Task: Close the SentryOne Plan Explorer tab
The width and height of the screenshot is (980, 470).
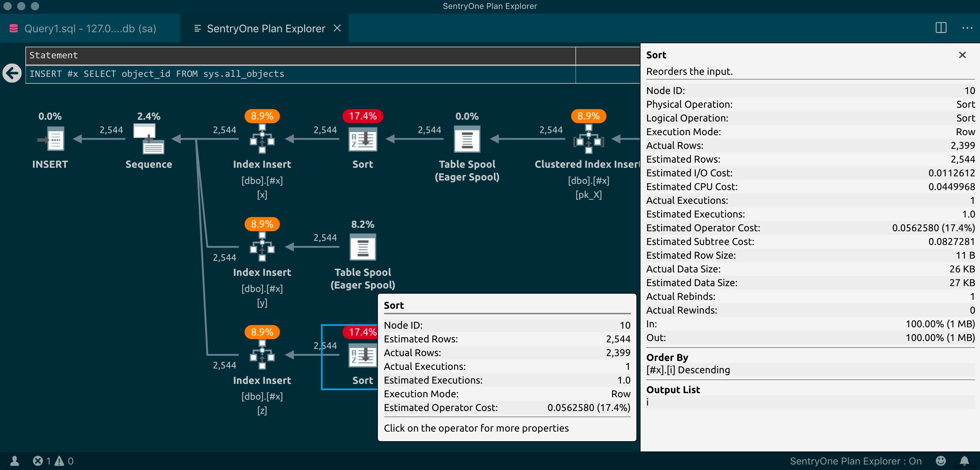Action: tap(337, 28)
